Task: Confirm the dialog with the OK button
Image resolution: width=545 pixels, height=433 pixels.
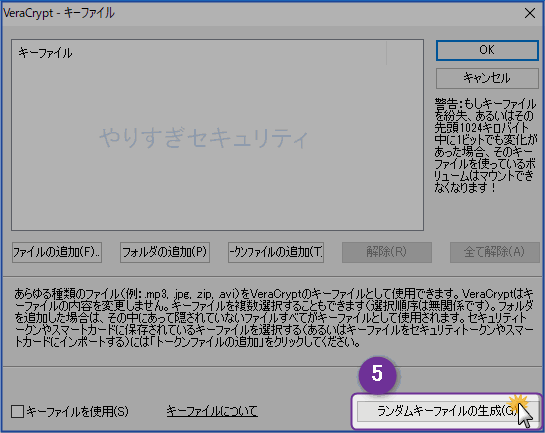Action: click(487, 50)
